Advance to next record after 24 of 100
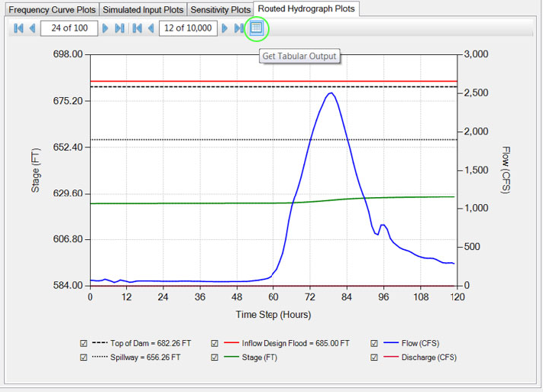Image resolution: width=543 pixels, height=392 pixels. point(106,28)
